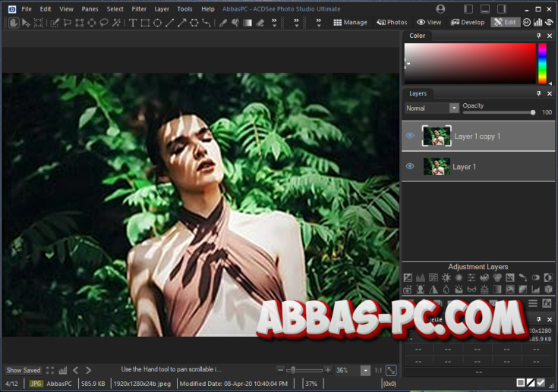Toggle visibility of Layer 1
Image resolution: width=558 pixels, height=392 pixels.
[410, 166]
